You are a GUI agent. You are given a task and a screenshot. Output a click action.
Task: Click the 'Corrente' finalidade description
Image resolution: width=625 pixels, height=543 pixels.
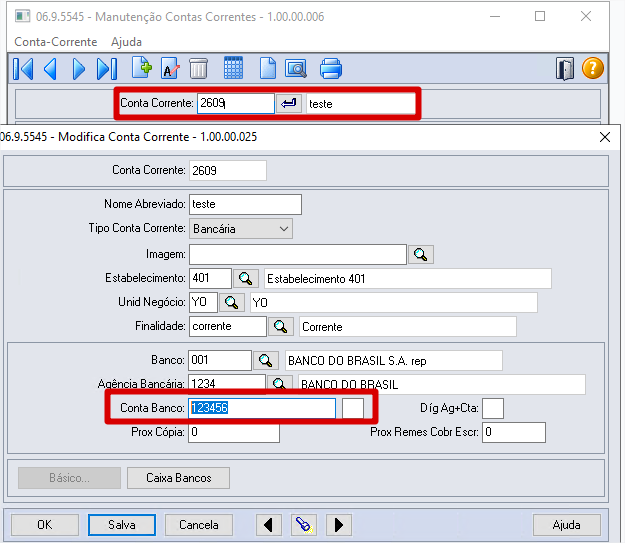[322, 327]
